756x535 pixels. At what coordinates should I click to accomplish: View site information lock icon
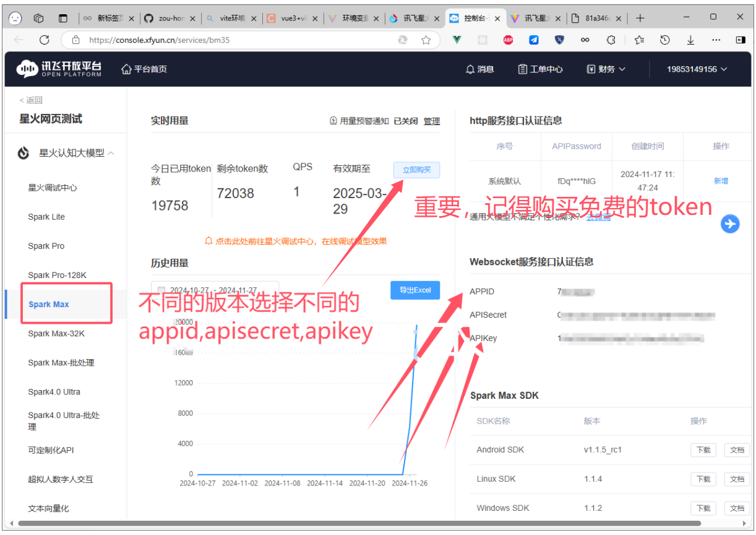[x=75, y=40]
